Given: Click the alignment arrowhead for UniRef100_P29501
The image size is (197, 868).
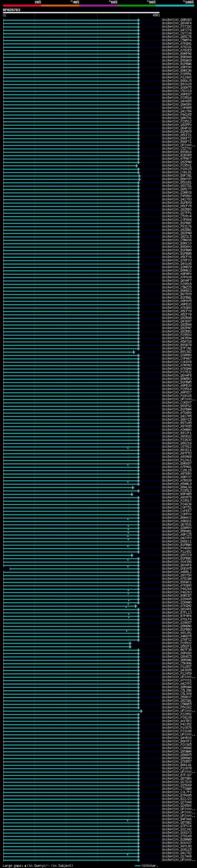Looking at the screenshot, I should click(137, 166).
